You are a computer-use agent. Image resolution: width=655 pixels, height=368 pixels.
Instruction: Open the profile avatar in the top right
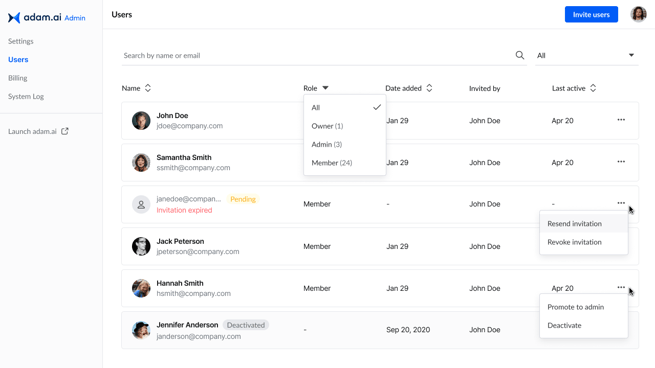click(x=638, y=14)
